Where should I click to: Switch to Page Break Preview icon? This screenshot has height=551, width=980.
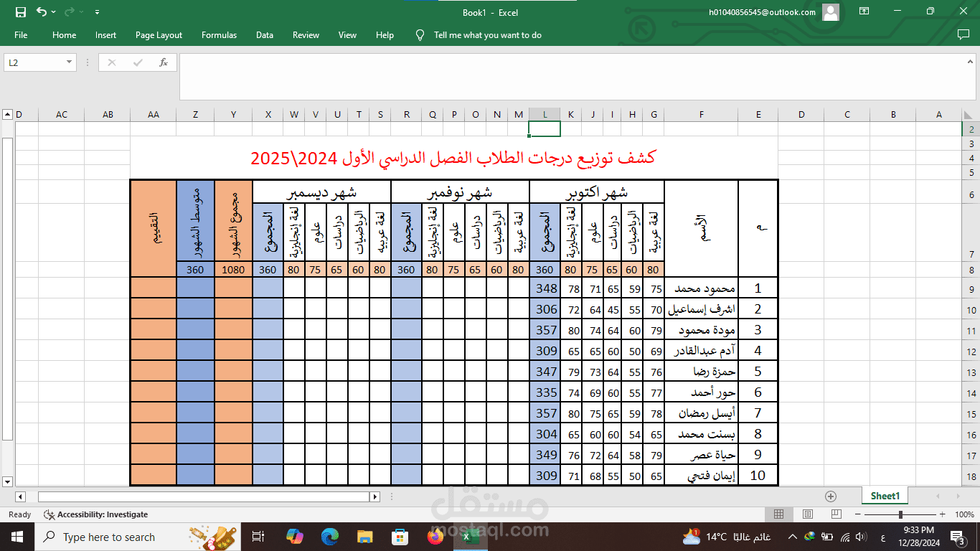point(837,514)
